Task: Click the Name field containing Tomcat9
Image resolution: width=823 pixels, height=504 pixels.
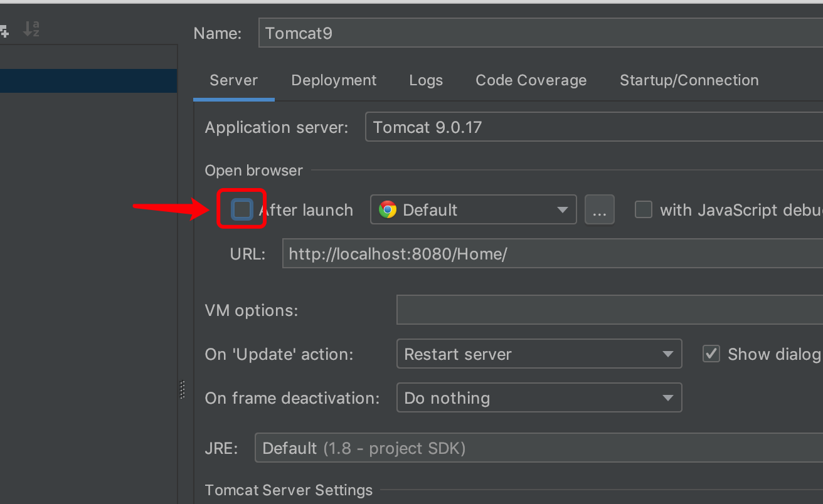Action: click(x=541, y=33)
